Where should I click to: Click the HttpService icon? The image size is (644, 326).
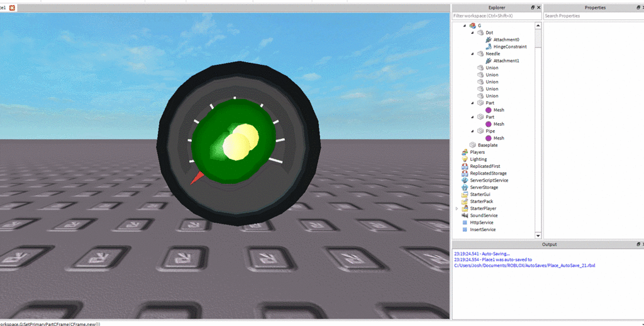click(x=465, y=222)
